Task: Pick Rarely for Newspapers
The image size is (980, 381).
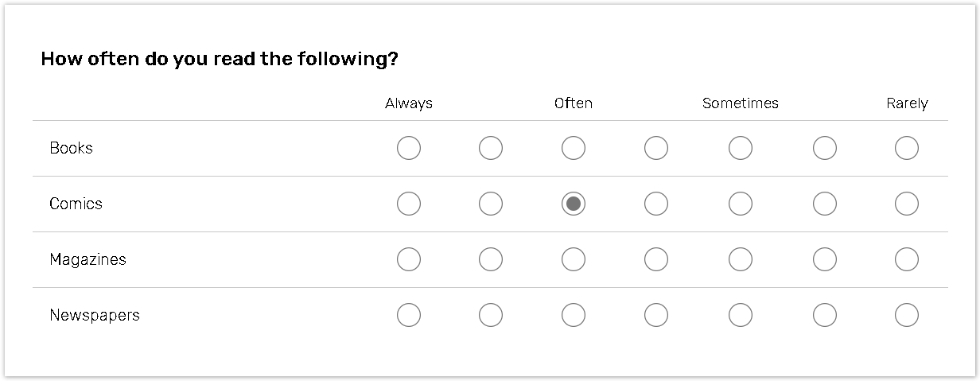Action: (906, 315)
